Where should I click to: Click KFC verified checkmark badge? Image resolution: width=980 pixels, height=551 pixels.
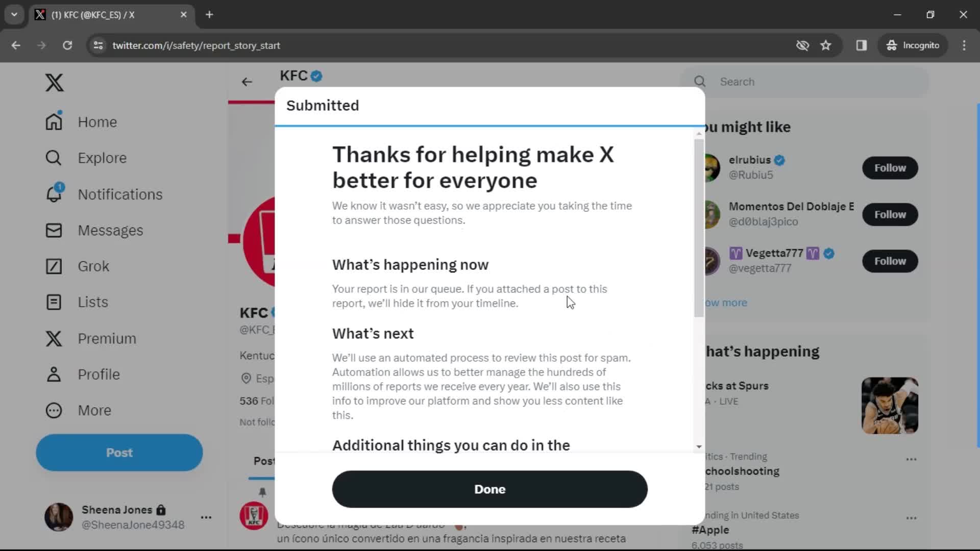coord(317,76)
